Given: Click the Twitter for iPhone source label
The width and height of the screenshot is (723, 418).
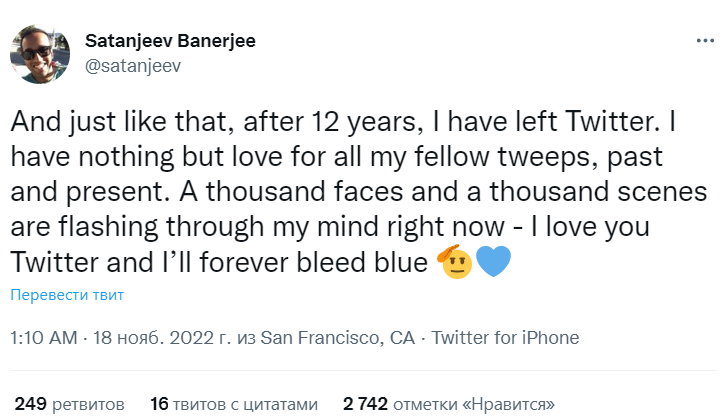Looking at the screenshot, I should [x=505, y=337].
